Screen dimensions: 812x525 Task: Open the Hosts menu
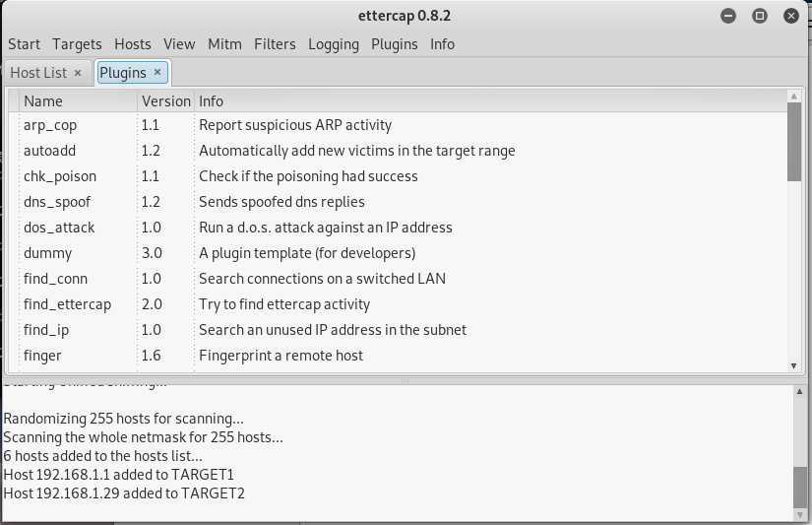133,44
